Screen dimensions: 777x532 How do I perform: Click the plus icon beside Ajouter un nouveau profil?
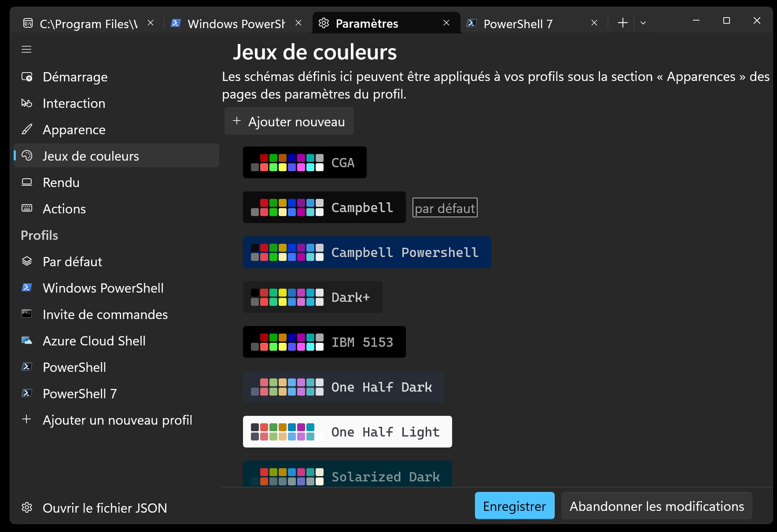tap(26, 419)
